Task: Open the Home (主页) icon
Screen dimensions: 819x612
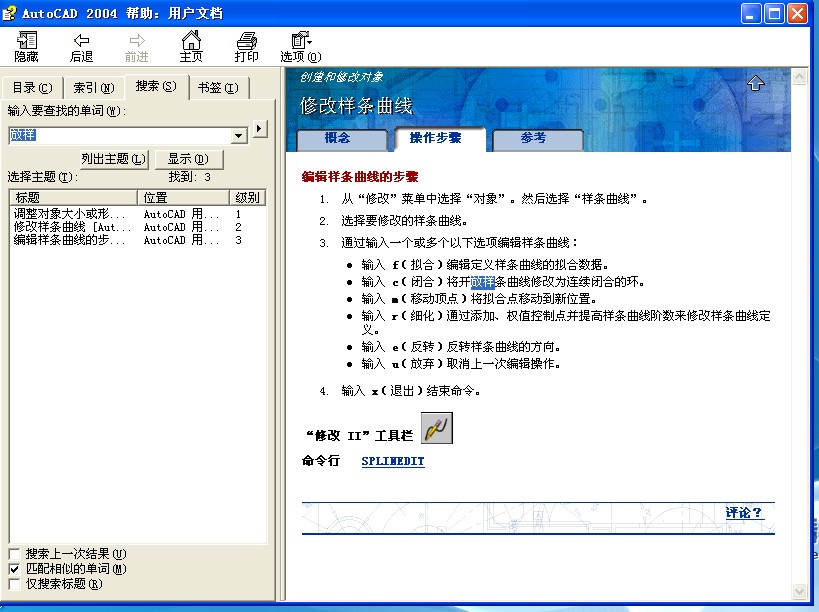Action: tap(191, 40)
